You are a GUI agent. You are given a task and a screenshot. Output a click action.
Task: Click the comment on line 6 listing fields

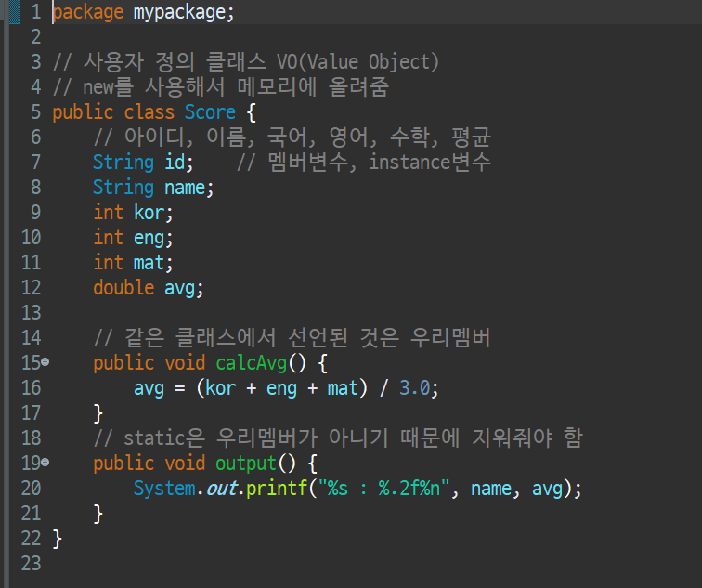pos(292,137)
